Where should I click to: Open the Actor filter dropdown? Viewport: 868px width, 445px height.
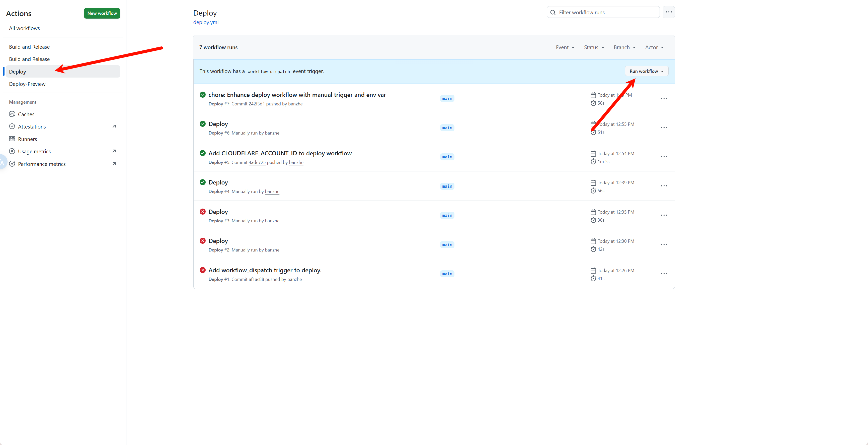click(654, 47)
